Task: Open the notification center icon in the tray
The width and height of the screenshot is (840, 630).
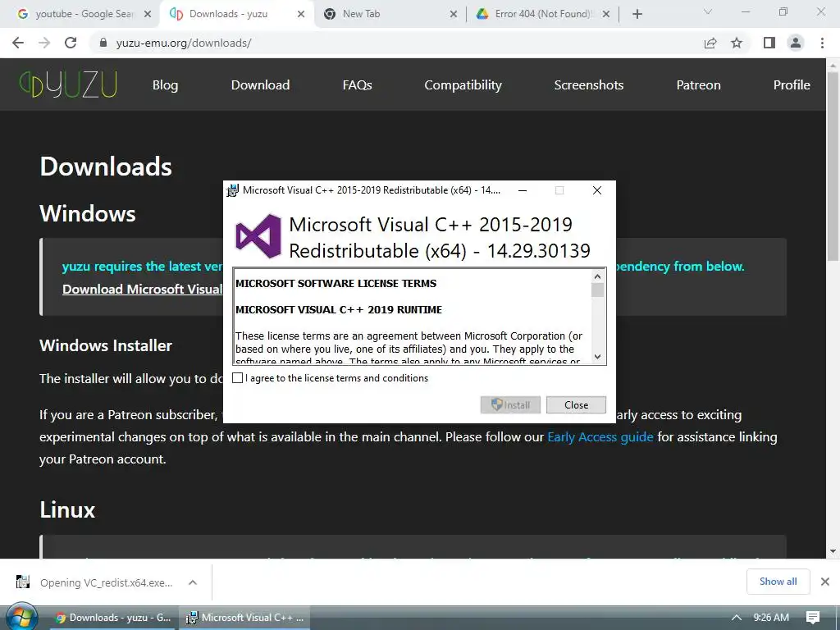Action: [813, 618]
